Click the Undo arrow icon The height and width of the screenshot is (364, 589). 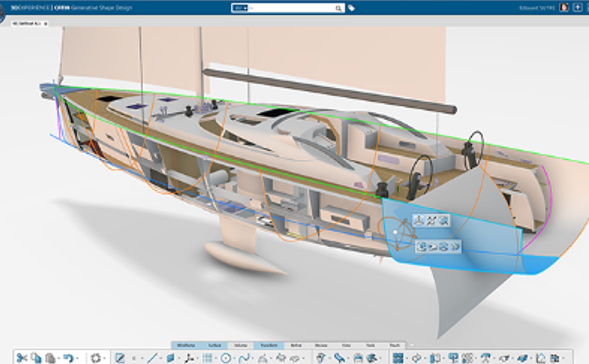pyautogui.click(x=69, y=358)
